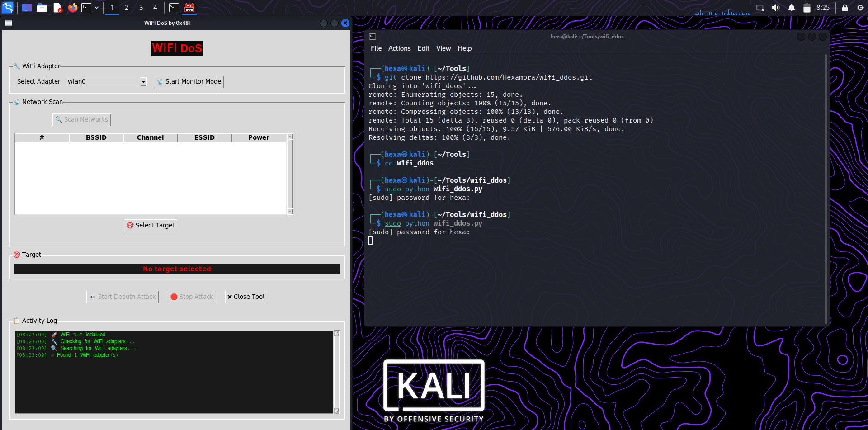
Task: Click "Resolving deltas: 100% (3/3), done." line
Action: [x=439, y=137]
